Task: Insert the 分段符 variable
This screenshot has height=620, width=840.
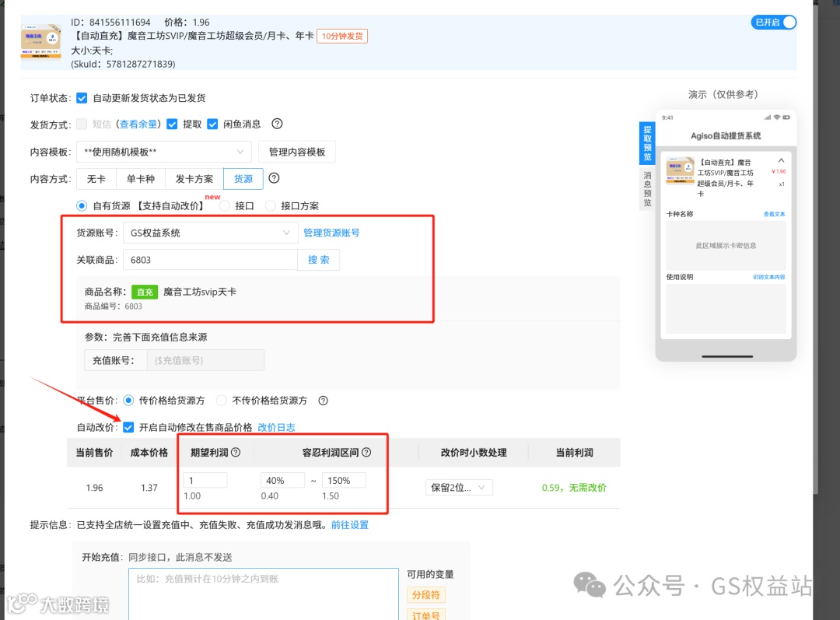Action: (x=426, y=595)
